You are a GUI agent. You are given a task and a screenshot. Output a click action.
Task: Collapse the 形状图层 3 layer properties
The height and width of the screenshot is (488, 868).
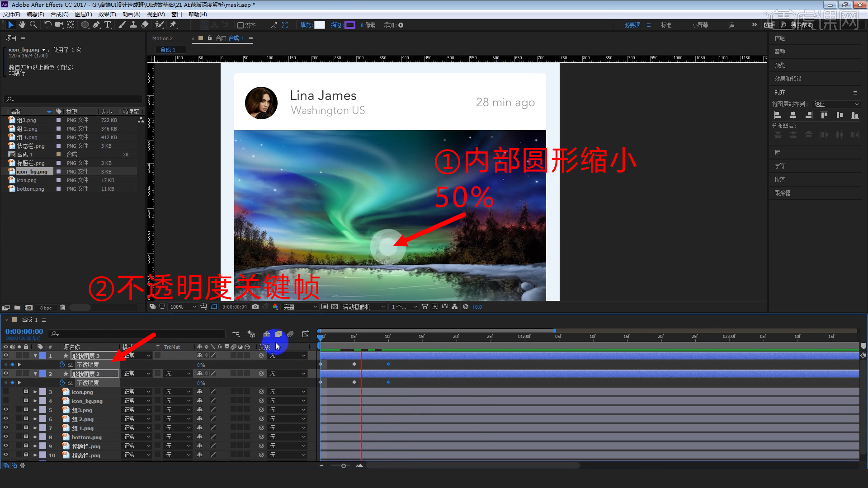tap(35, 356)
